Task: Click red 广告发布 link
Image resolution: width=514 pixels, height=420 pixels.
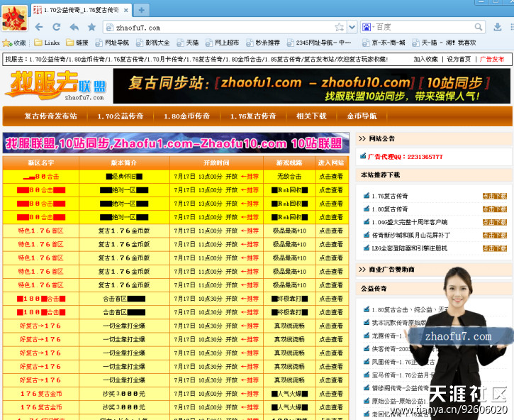Action: [492, 59]
